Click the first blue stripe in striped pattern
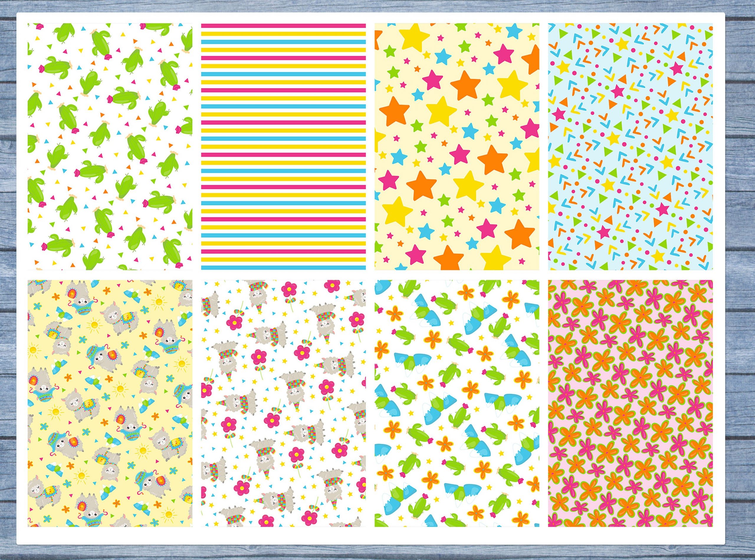 [x=283, y=42]
